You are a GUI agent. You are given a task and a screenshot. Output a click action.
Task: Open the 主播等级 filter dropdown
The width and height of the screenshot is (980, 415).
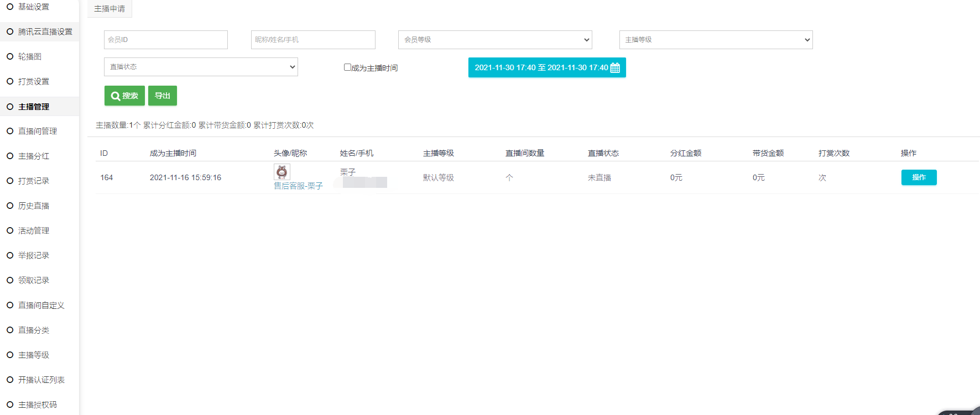[x=715, y=40]
